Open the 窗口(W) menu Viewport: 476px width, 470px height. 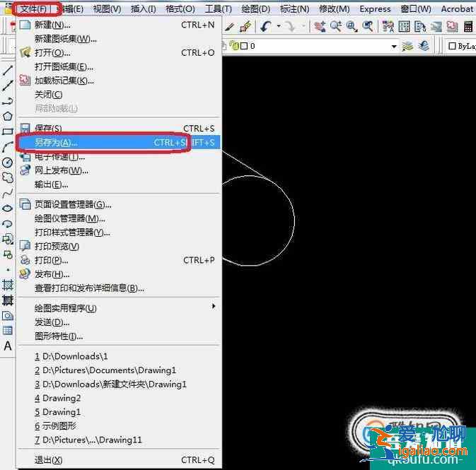click(x=416, y=9)
